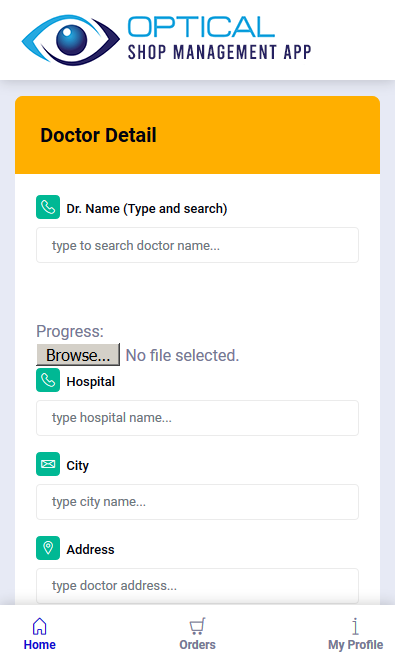Click the No file selected text
This screenshot has width=395, height=663.
coord(182,356)
